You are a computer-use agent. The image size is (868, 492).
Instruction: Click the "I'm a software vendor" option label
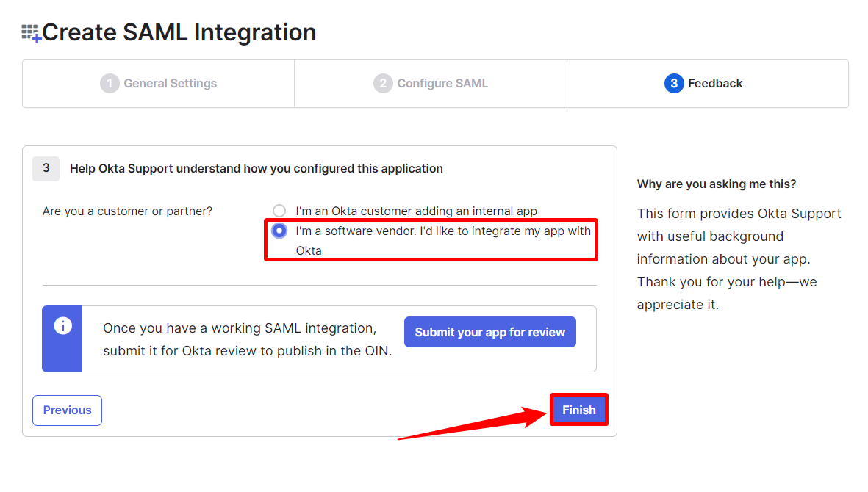click(x=442, y=231)
